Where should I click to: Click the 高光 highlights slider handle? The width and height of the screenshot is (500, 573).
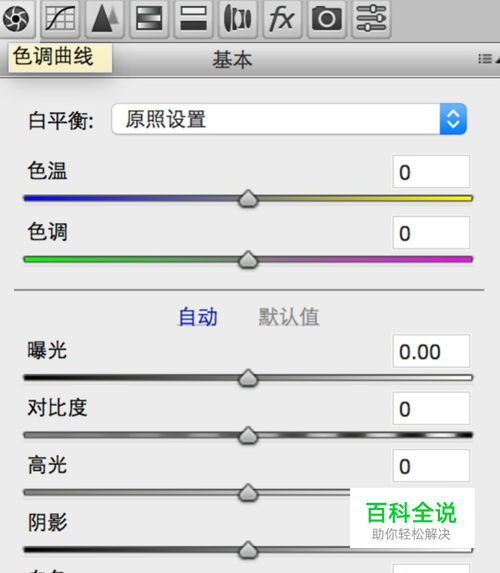tap(248, 493)
